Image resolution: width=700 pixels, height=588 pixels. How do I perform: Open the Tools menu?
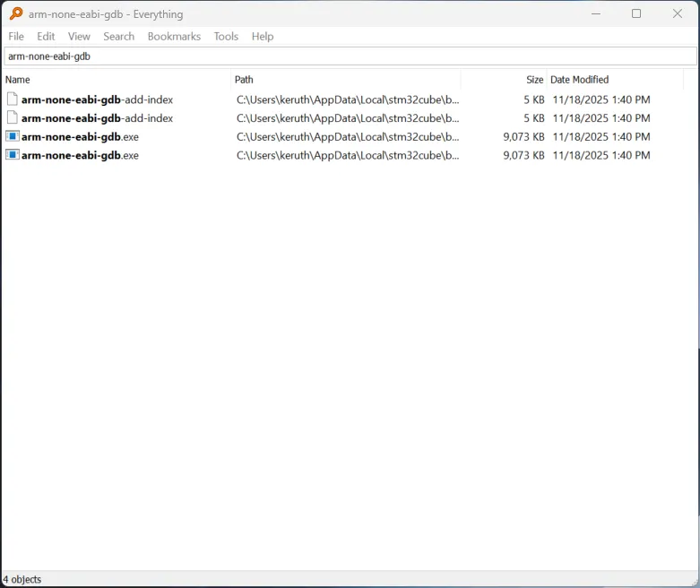[226, 36]
